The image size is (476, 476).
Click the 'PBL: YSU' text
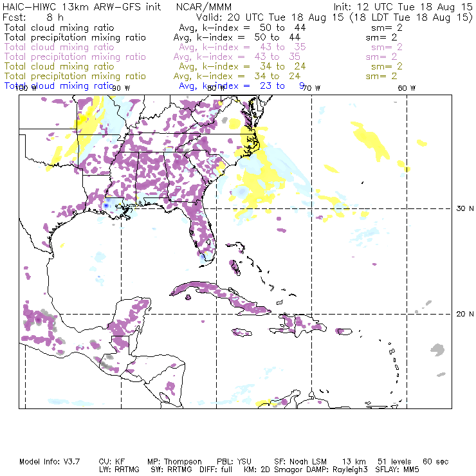click(234, 462)
